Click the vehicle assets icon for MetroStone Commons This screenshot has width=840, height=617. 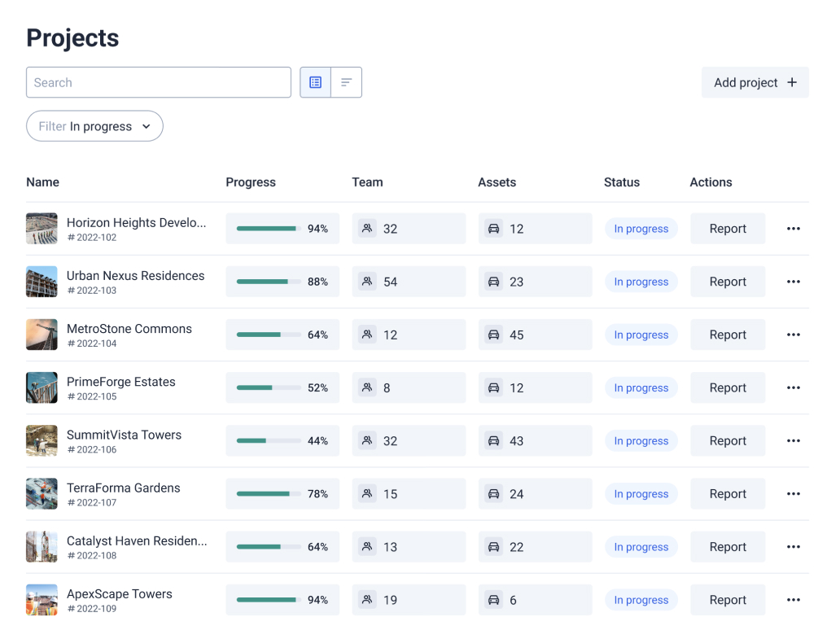coord(493,335)
